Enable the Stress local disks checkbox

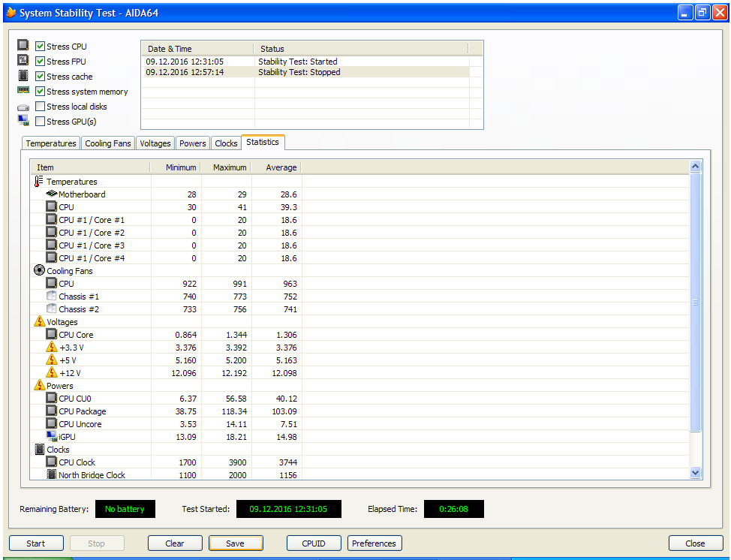[x=40, y=107]
